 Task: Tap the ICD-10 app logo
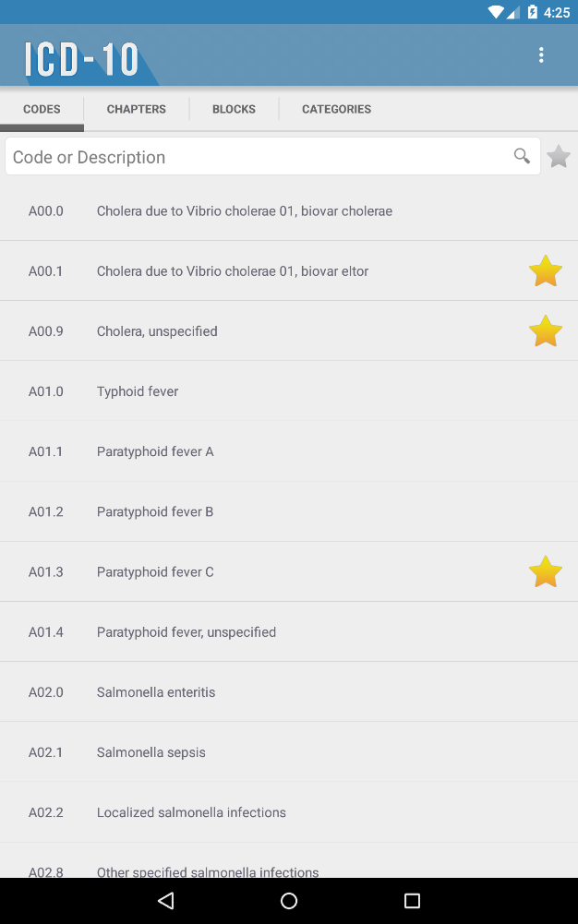[83, 60]
